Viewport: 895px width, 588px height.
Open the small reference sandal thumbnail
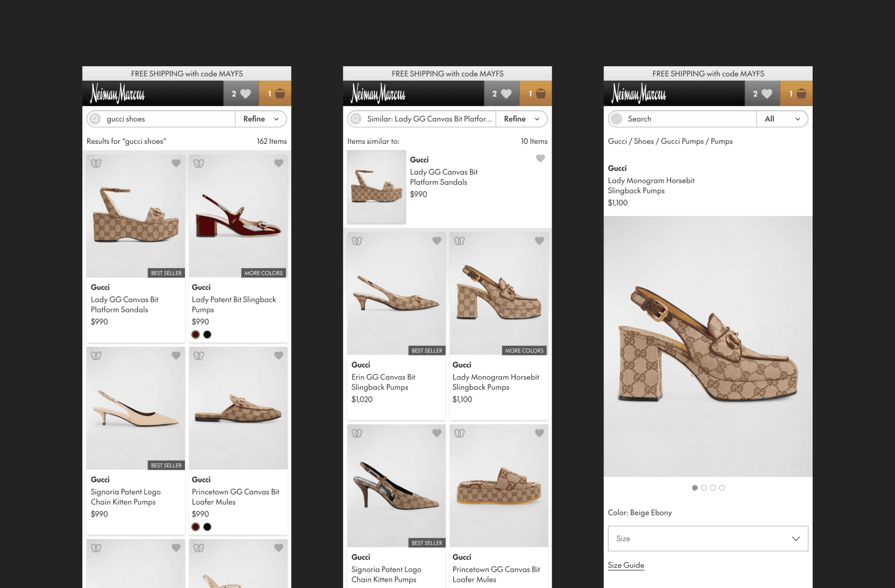(x=377, y=187)
